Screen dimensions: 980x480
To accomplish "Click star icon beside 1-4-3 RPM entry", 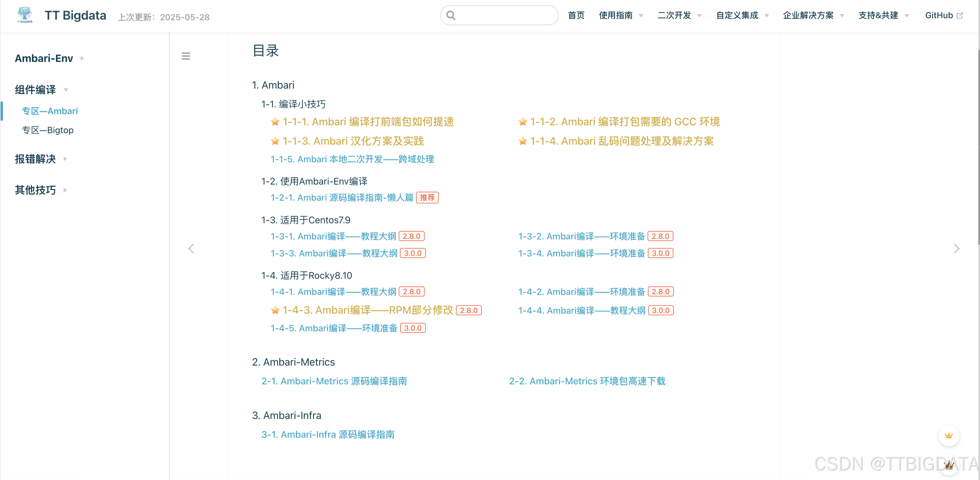I will pyautogui.click(x=275, y=310).
